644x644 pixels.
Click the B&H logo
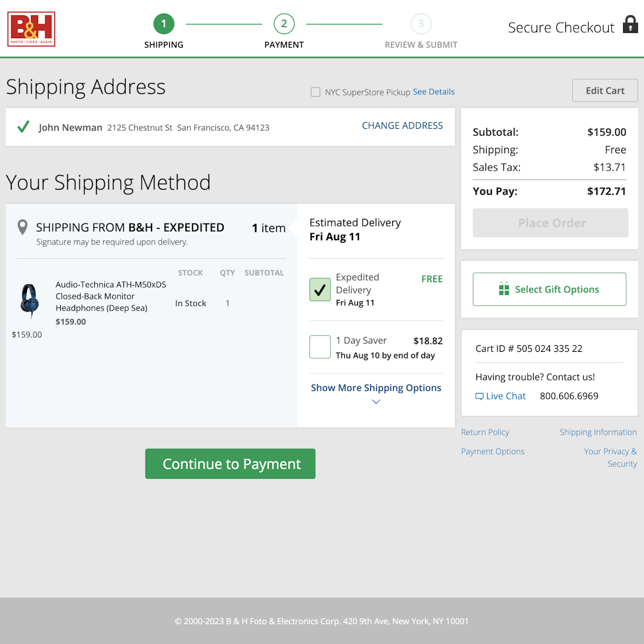[x=30, y=29]
